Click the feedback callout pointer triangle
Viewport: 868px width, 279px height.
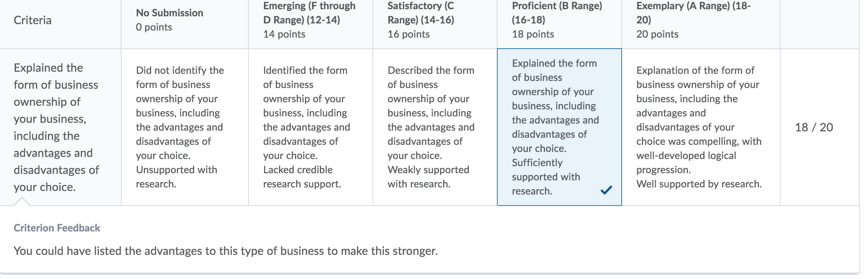22,202
